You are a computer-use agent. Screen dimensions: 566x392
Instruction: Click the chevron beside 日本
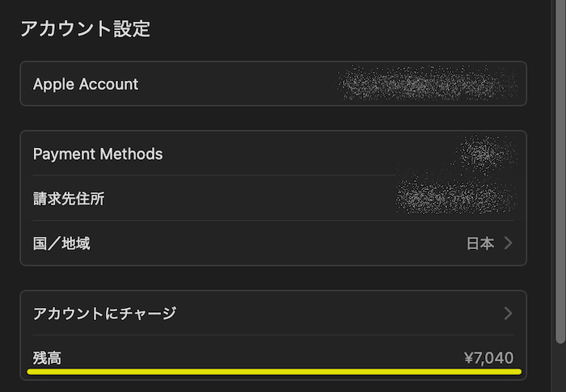508,243
